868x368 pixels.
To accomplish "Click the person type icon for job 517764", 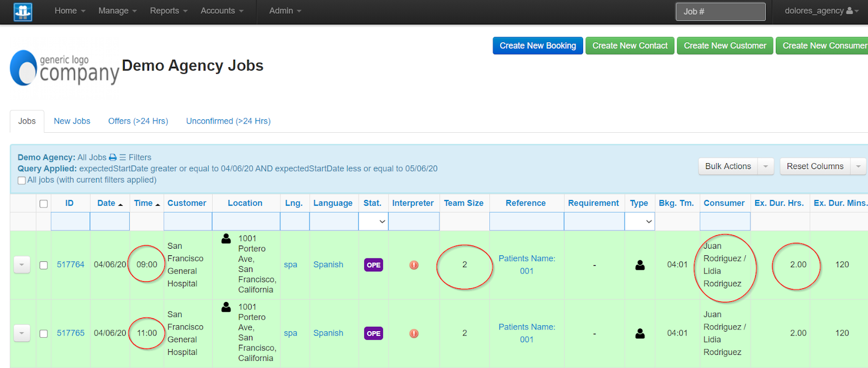I will click(640, 265).
